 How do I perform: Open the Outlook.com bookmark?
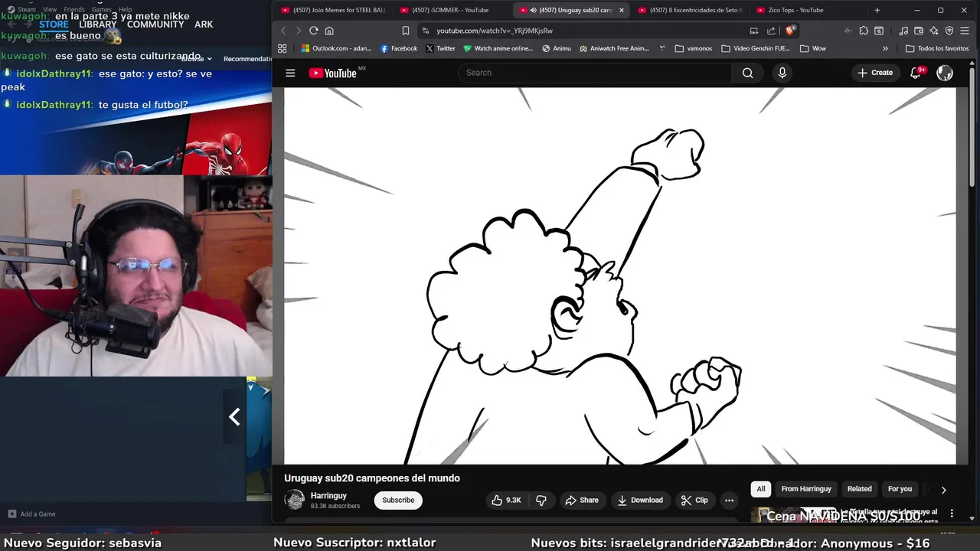coord(336,48)
